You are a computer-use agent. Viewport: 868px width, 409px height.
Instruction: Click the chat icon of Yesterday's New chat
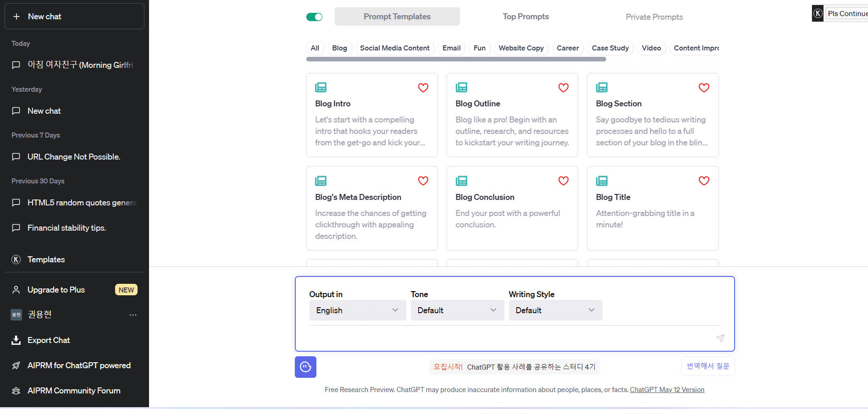[16, 111]
